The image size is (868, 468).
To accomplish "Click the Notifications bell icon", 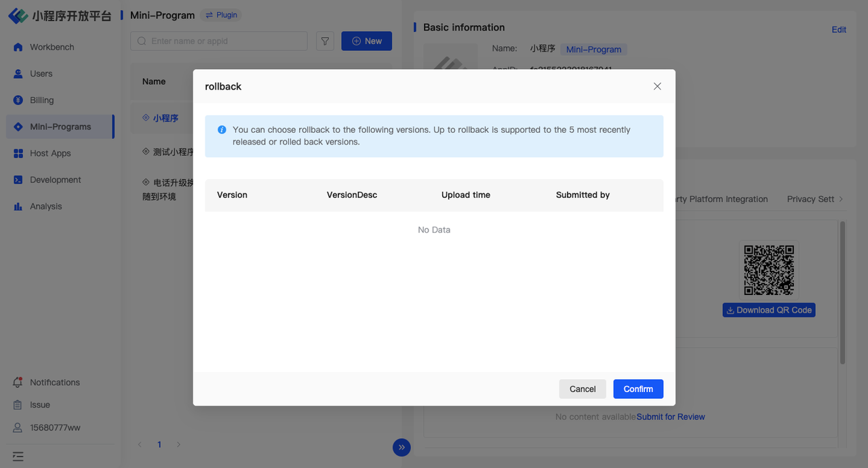I will (18, 383).
